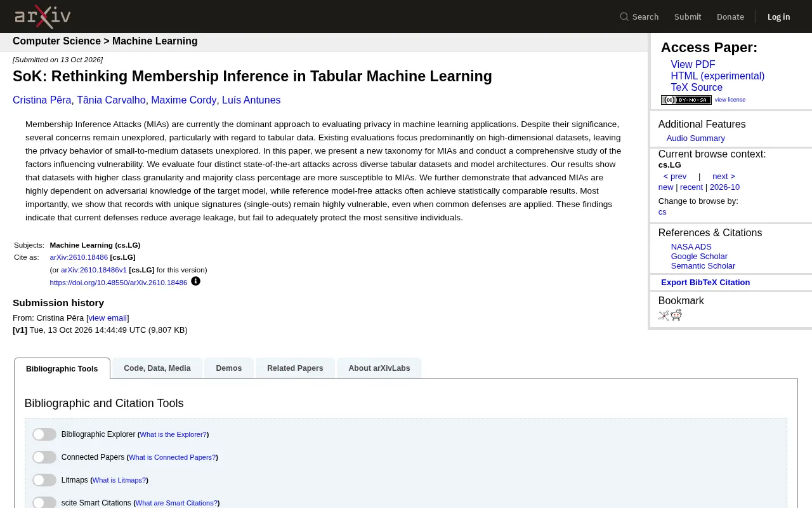Click the view email link
812x508 pixels.
tap(108, 318)
